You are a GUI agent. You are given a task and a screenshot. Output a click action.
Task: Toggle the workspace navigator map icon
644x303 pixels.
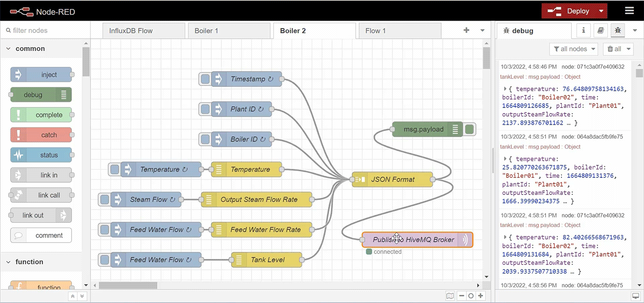[450, 296]
